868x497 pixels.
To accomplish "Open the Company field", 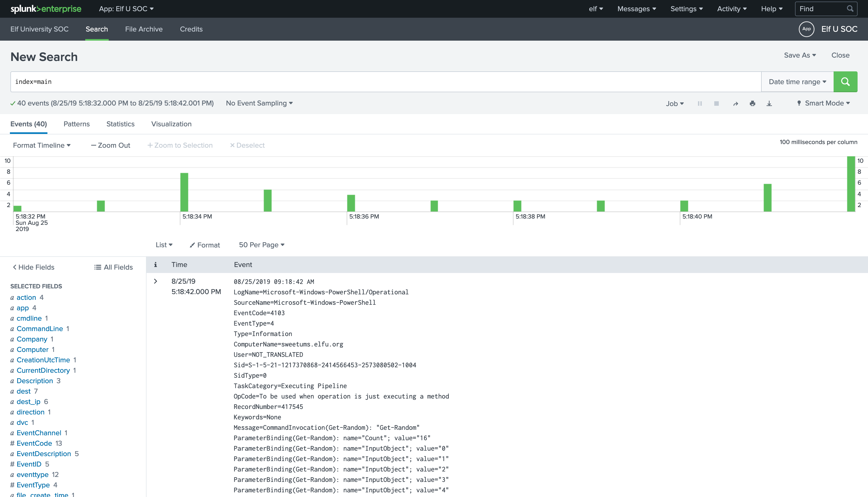I will tap(32, 339).
